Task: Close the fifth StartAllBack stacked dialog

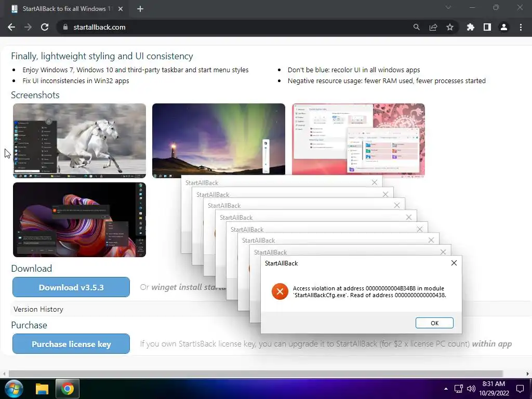Action: (x=420, y=229)
